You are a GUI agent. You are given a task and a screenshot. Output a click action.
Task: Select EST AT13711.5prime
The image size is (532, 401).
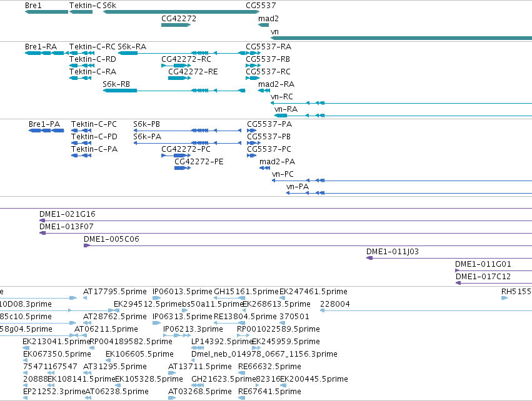[172, 373]
